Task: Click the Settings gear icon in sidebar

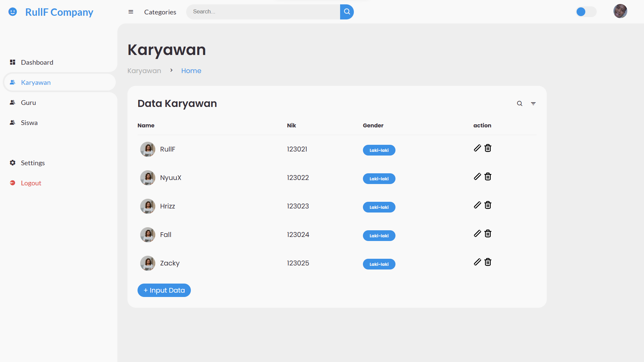Action: [x=12, y=163]
